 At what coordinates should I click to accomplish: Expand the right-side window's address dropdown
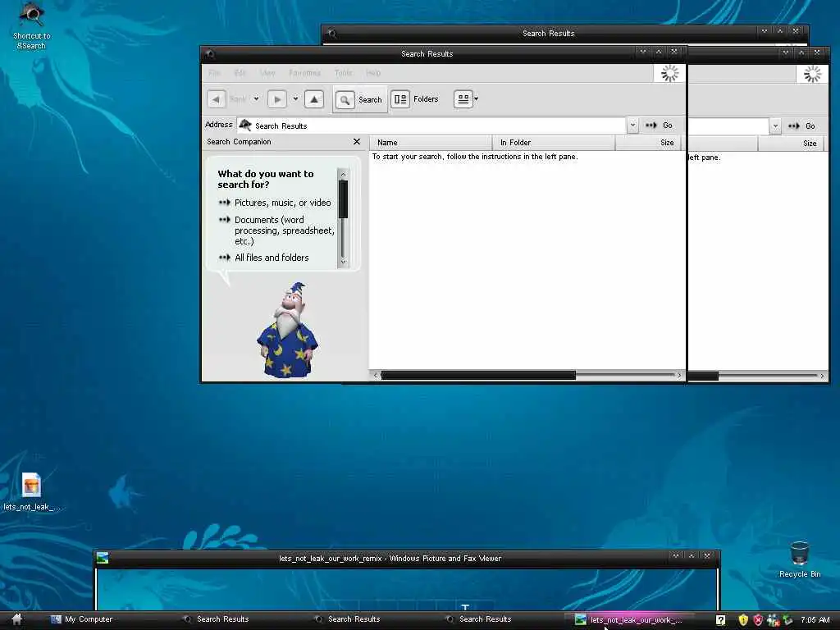(x=775, y=126)
